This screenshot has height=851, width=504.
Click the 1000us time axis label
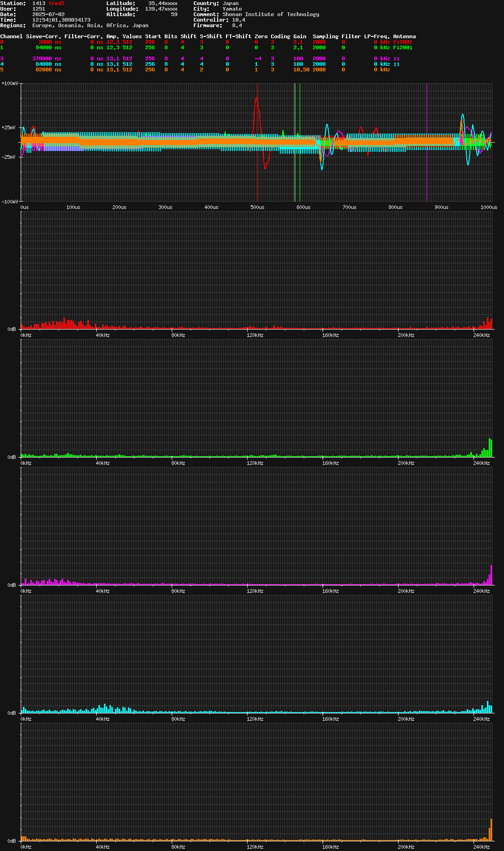point(489,207)
